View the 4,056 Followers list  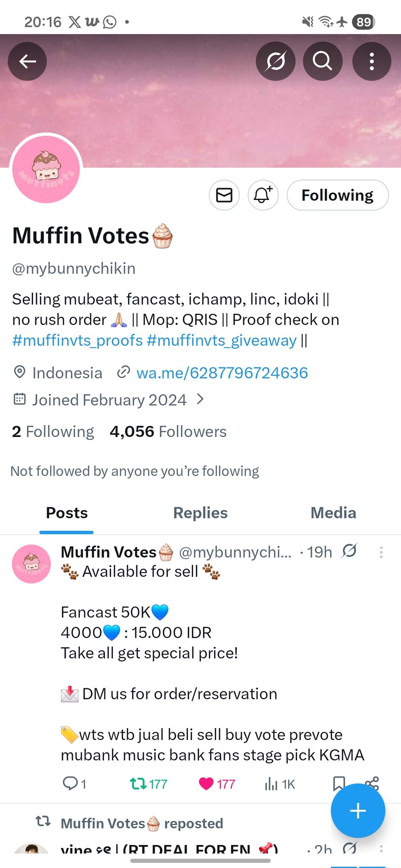[x=168, y=431]
